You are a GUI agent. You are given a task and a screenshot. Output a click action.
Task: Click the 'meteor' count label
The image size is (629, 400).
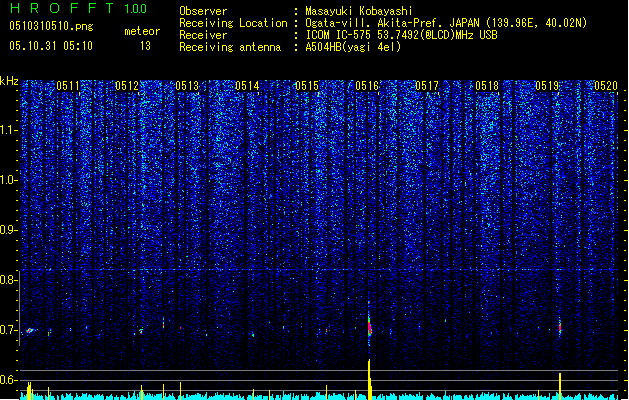tap(142, 31)
